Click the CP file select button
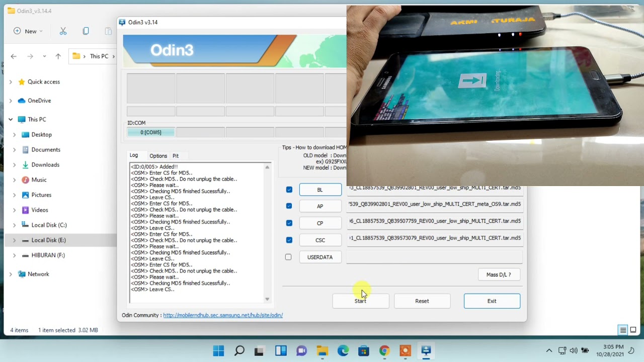The height and width of the screenshot is (362, 644). tap(320, 223)
